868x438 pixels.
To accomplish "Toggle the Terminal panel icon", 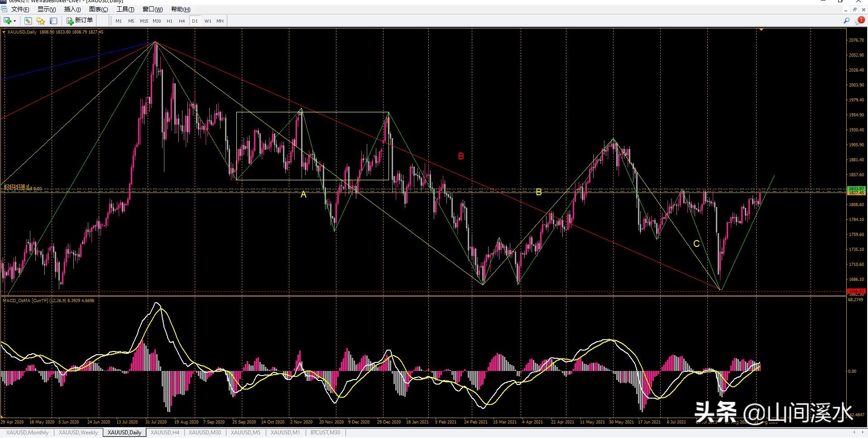I will [x=53, y=21].
